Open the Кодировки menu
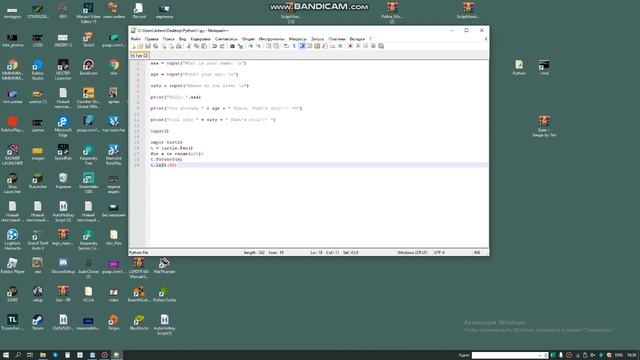Image resolution: width=640 pixels, height=360 pixels. click(x=200, y=39)
